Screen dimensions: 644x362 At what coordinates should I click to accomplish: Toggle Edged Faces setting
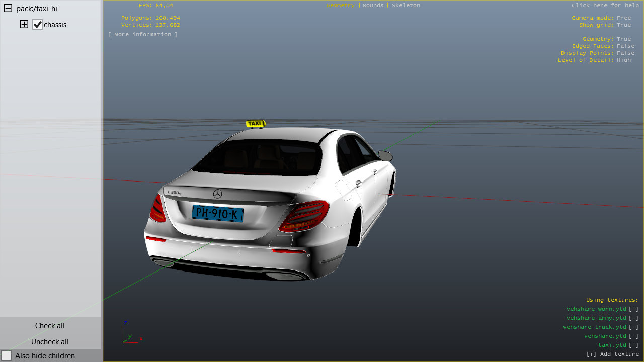click(x=625, y=46)
